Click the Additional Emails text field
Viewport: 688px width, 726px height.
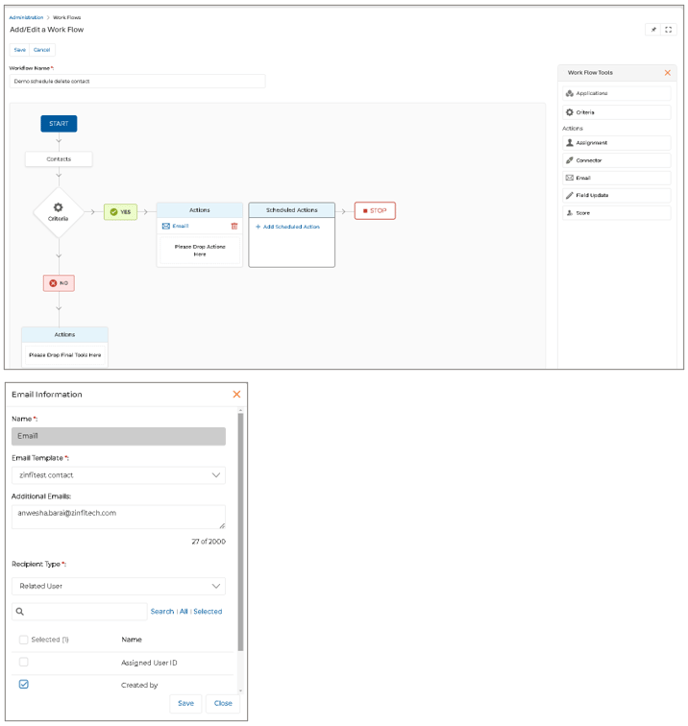click(118, 516)
